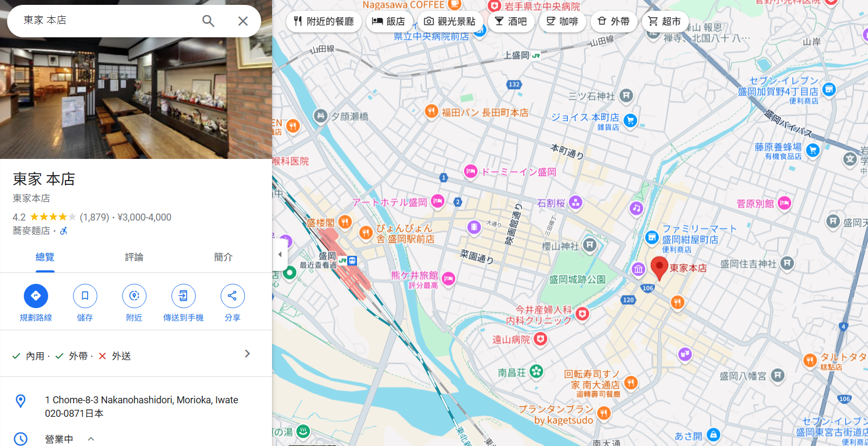Filter by 咖啡 chip
Screen dimensions: 868x446
[562, 22]
